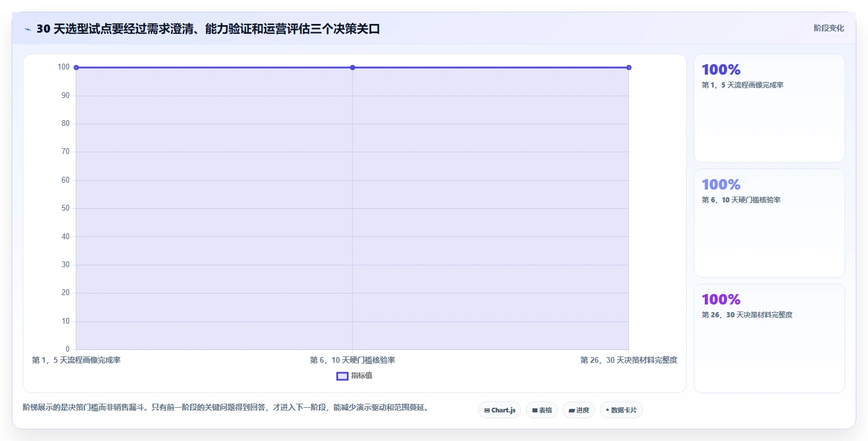
Task: Select the chart data point for 第 26，30 天
Action: [629, 68]
